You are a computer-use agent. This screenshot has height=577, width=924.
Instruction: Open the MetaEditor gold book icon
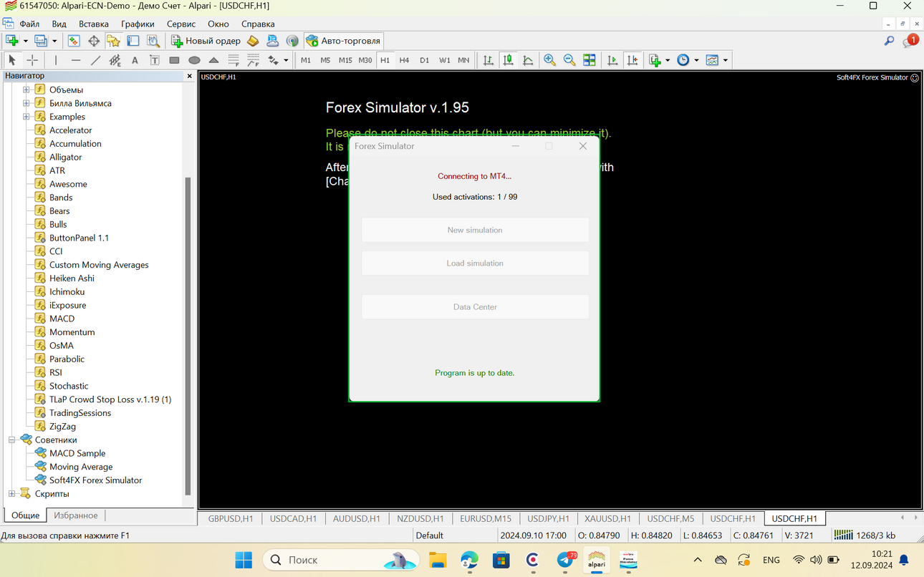point(253,41)
